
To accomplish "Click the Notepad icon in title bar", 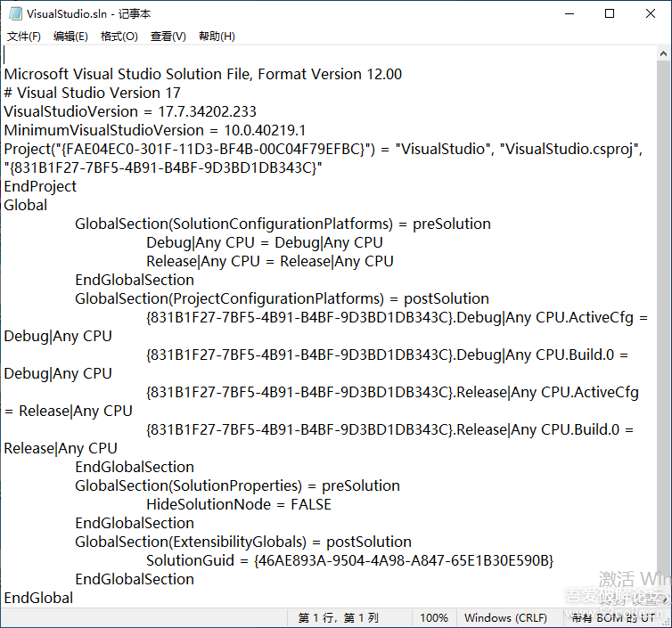I will pyautogui.click(x=15, y=13).
